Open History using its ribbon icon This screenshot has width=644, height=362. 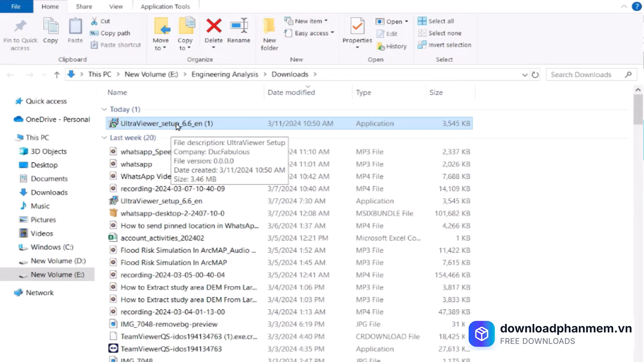[x=382, y=46]
